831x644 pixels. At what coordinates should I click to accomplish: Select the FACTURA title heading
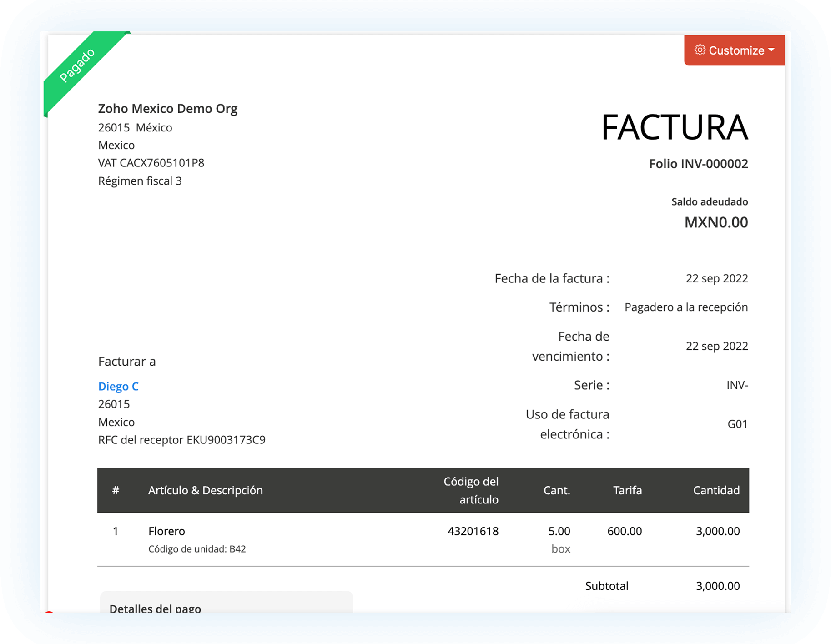[x=674, y=127]
